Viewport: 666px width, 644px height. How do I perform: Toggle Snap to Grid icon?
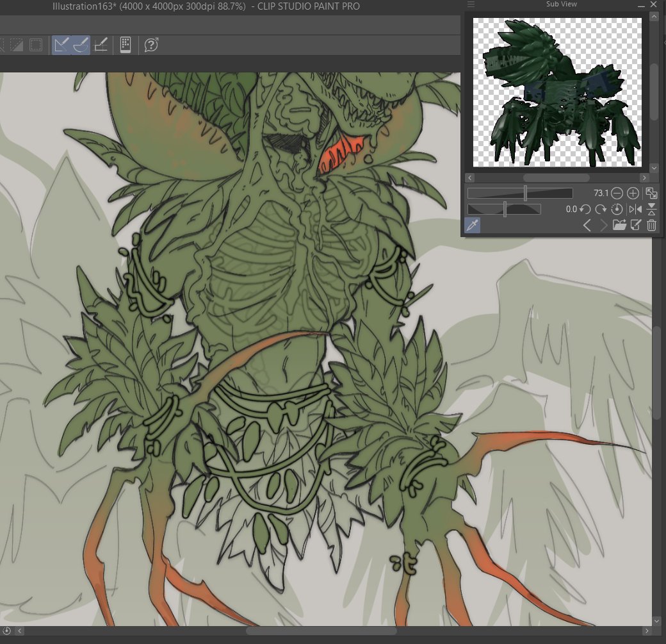(101, 45)
